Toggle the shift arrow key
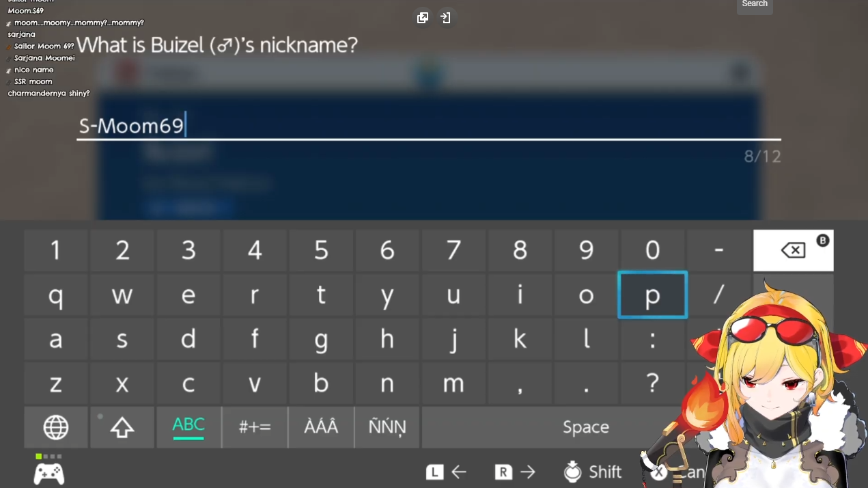This screenshot has width=868, height=488. (122, 427)
